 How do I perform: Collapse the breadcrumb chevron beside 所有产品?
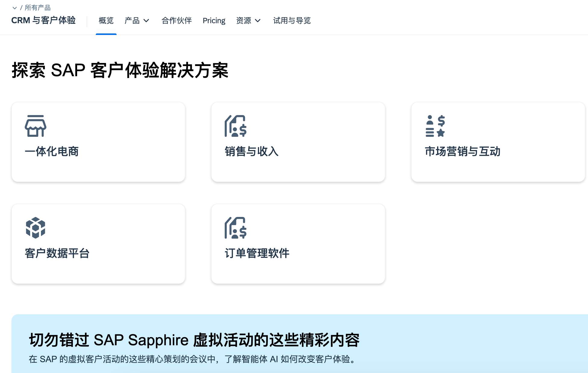point(14,8)
